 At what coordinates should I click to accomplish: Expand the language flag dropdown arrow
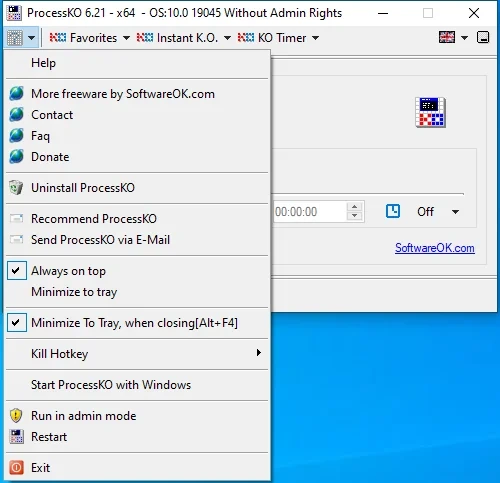(464, 38)
